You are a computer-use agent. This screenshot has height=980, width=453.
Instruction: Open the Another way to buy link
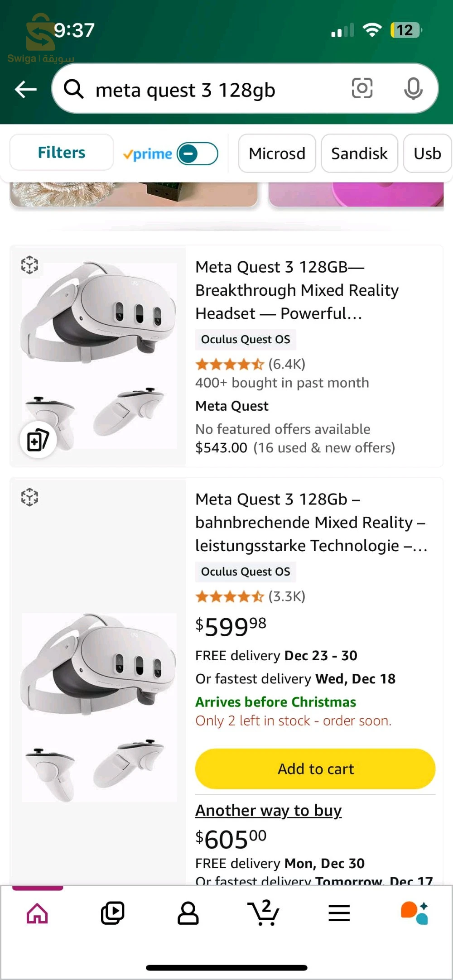point(268,810)
